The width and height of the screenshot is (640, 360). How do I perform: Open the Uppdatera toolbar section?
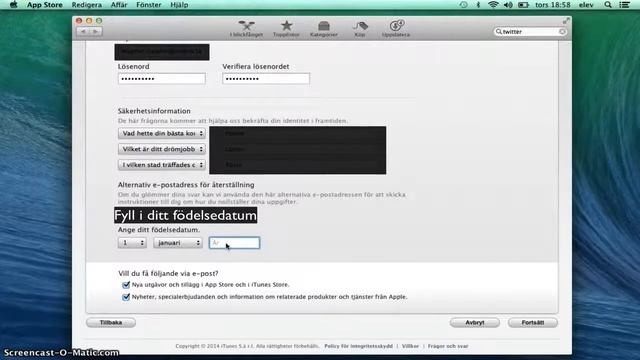click(x=396, y=29)
